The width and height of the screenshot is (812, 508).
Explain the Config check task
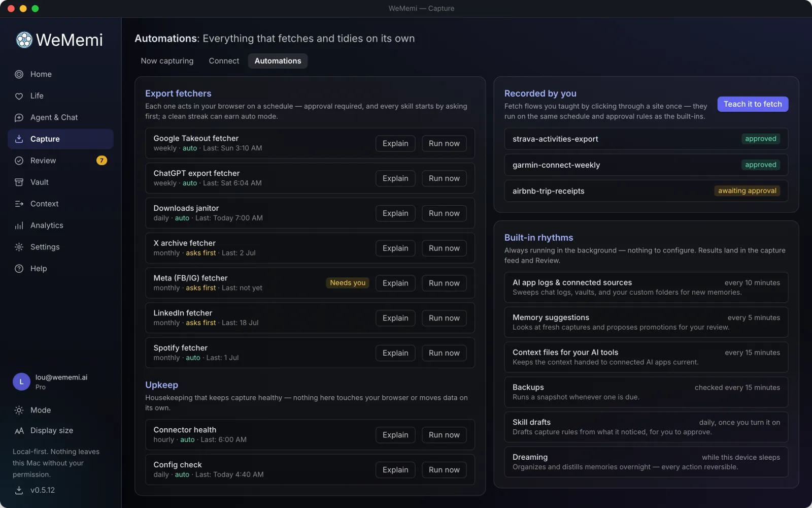click(x=395, y=470)
